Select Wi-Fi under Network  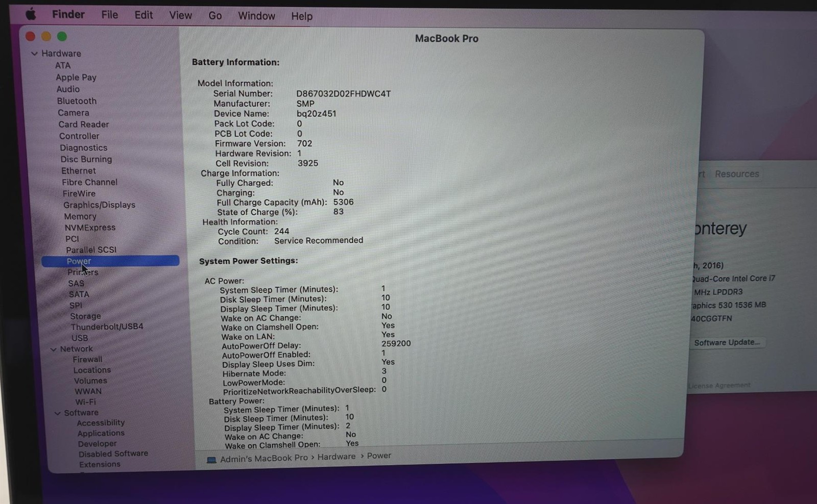coord(85,402)
